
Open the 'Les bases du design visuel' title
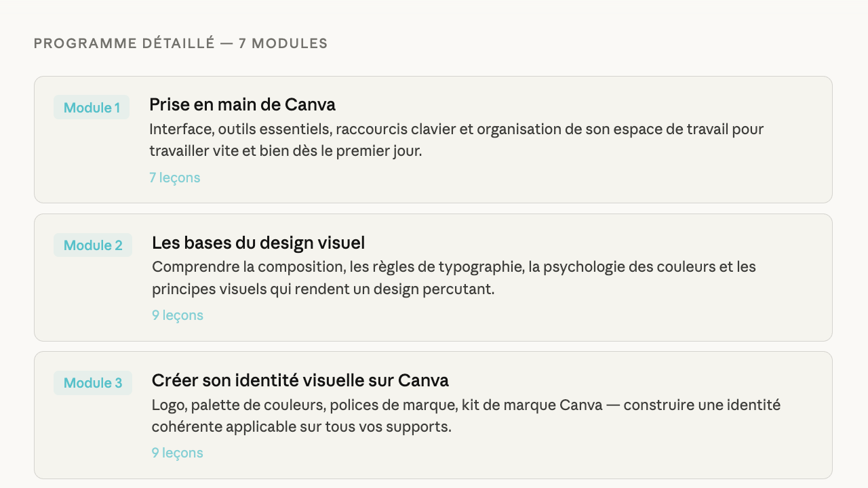[x=258, y=243]
